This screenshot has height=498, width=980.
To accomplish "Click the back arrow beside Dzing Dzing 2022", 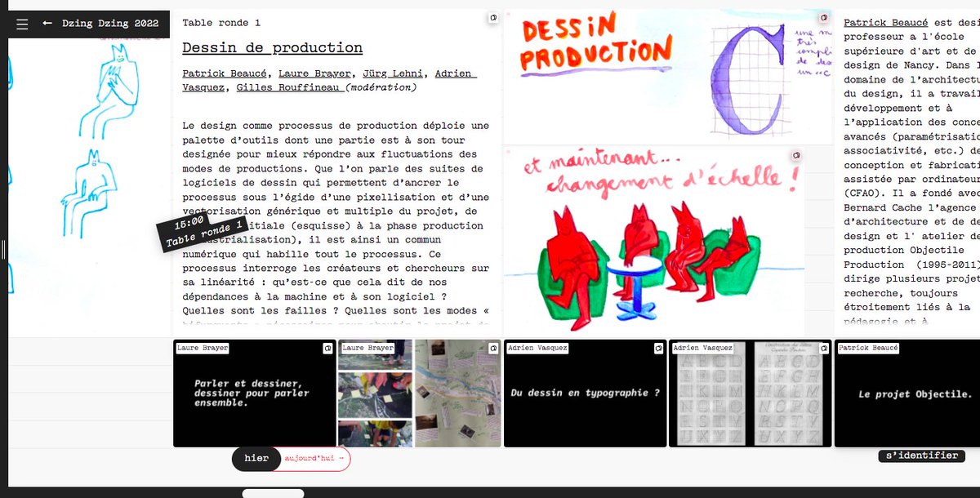I will pyautogui.click(x=47, y=24).
